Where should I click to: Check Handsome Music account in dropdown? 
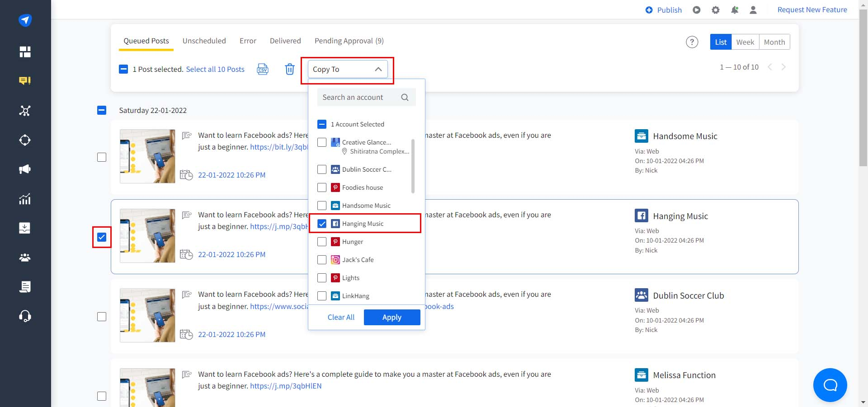(x=322, y=206)
